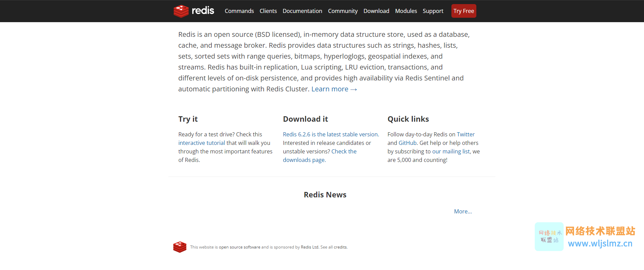Click the Try it heading
The image size is (644, 270).
[x=188, y=119]
